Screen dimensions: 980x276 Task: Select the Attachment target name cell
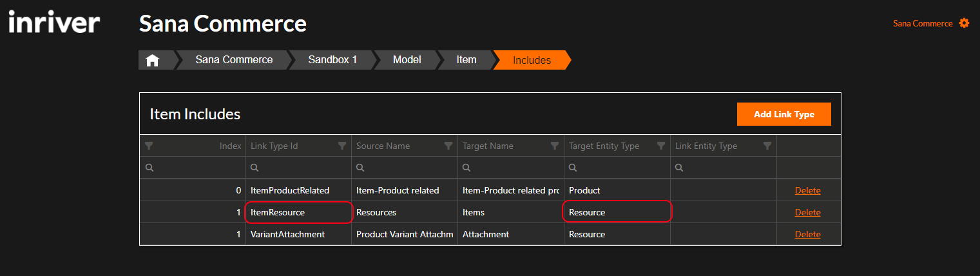(x=511, y=234)
